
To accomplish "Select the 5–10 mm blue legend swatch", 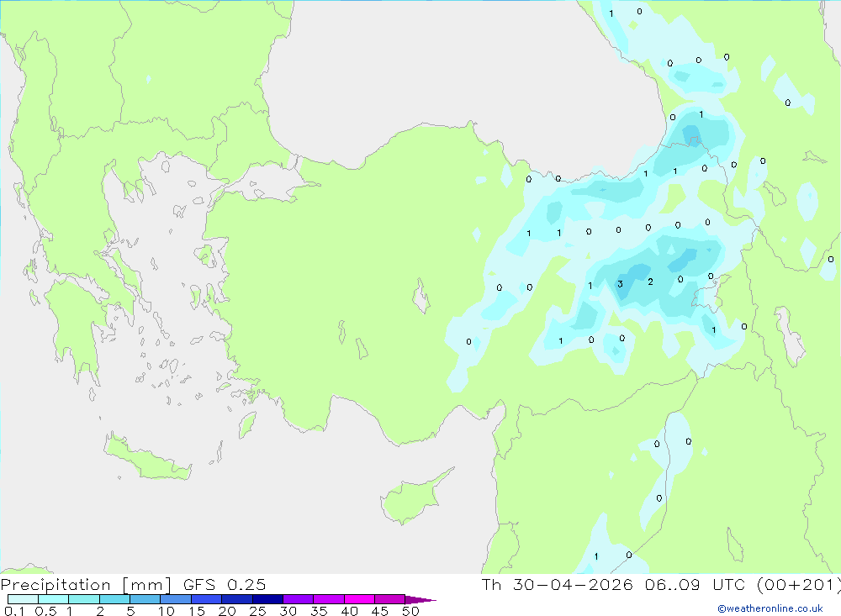I will (145, 599).
